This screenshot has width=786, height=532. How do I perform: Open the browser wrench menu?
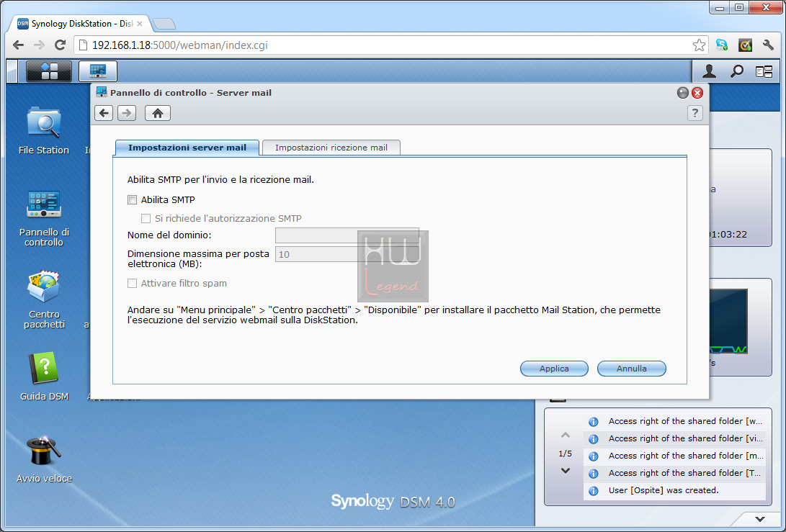tap(768, 45)
